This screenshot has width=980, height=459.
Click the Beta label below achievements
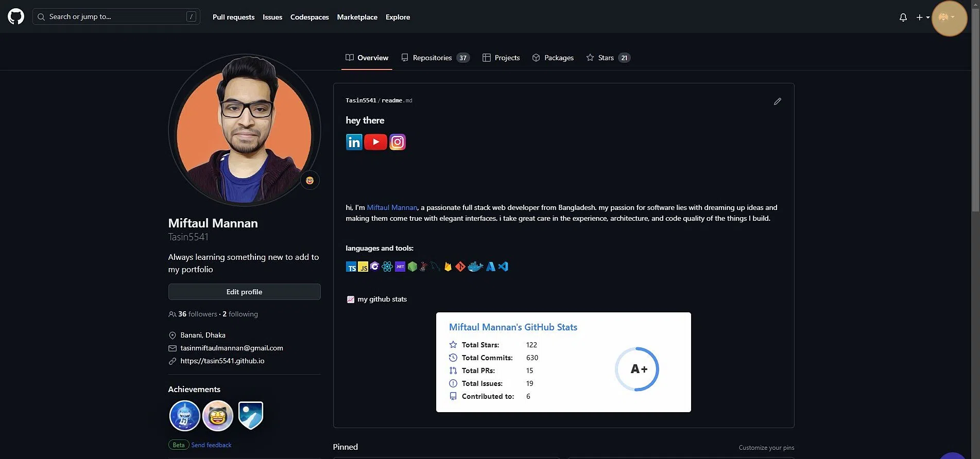coord(179,445)
